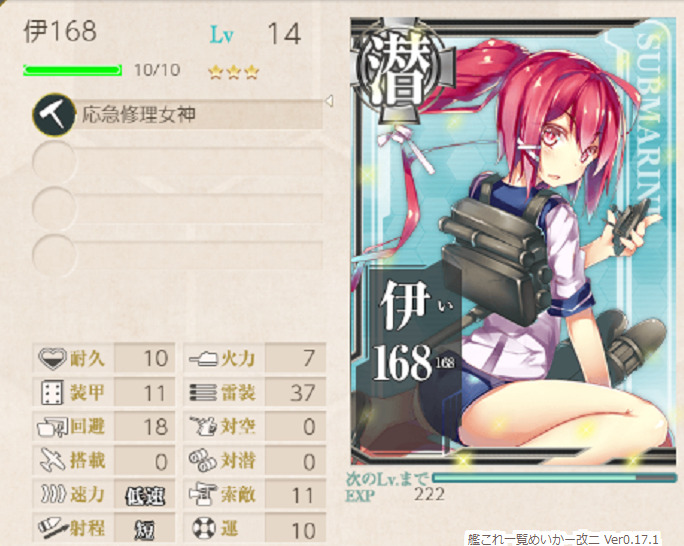
Task: Click the 運 luck lifebuoy icon
Action: 204,528
